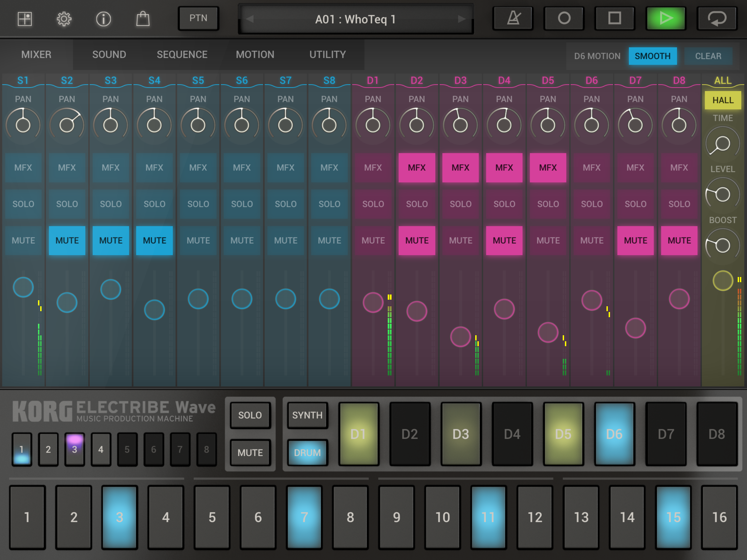
Task: Go to next pattern with right arrow
Action: [462, 19]
